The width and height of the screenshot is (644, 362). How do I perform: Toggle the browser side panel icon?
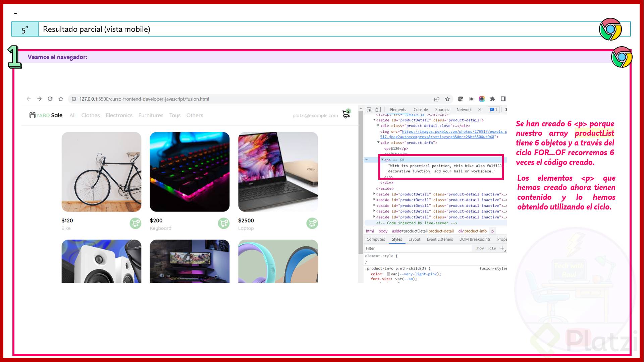[503, 99]
